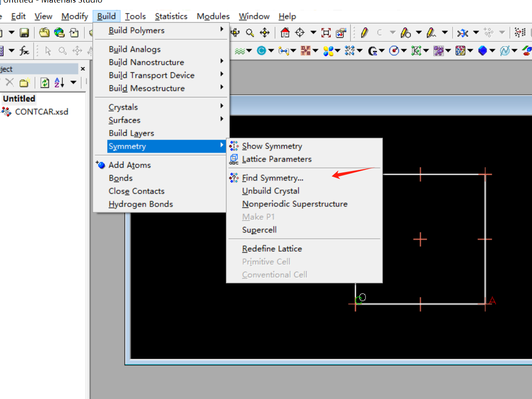The height and width of the screenshot is (399, 532).
Task: Select the Translation four-arrow tool
Action: tap(264, 32)
